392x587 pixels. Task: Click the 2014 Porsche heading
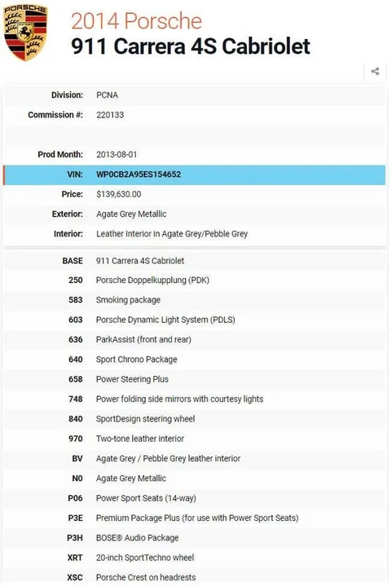click(136, 21)
